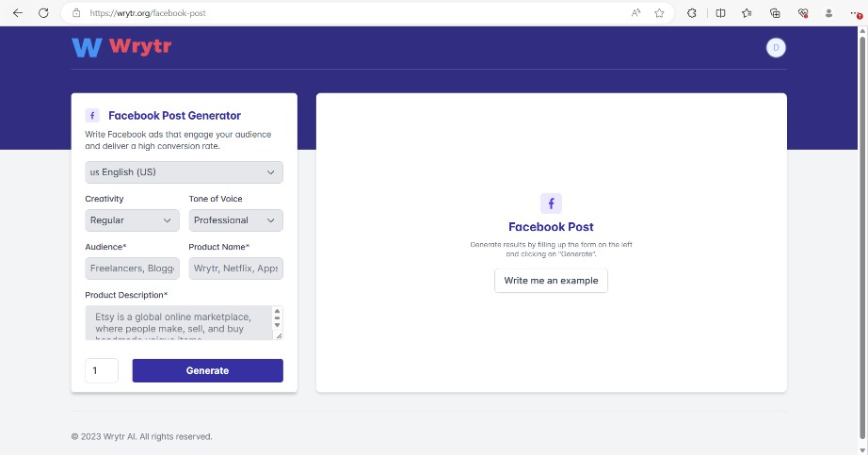
Task: View site info via the lock icon
Action: [76, 13]
